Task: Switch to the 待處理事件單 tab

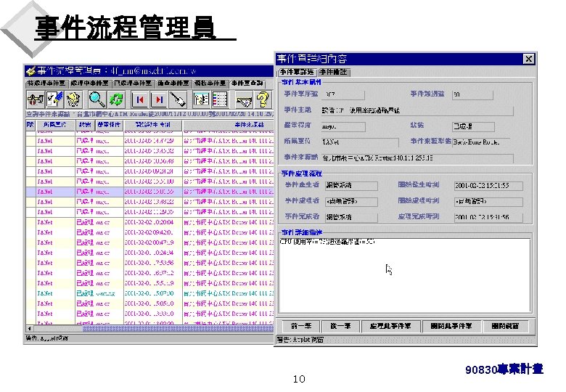Action: pyautogui.click(x=46, y=83)
